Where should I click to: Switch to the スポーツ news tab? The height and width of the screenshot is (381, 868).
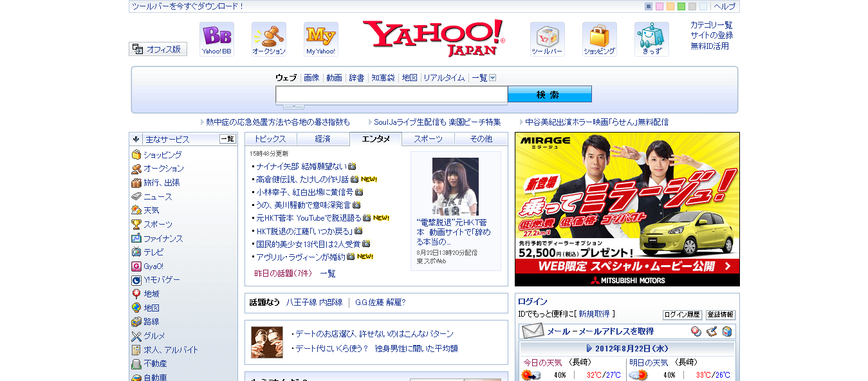(429, 139)
